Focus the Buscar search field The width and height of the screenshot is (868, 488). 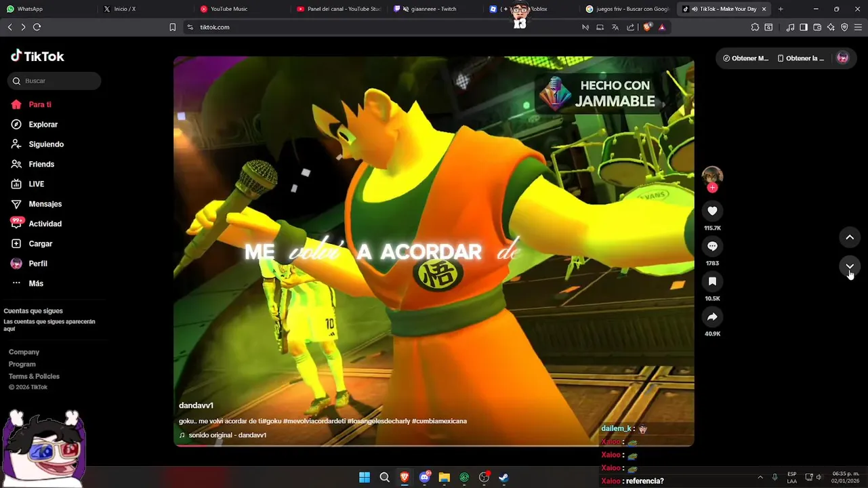coord(54,81)
